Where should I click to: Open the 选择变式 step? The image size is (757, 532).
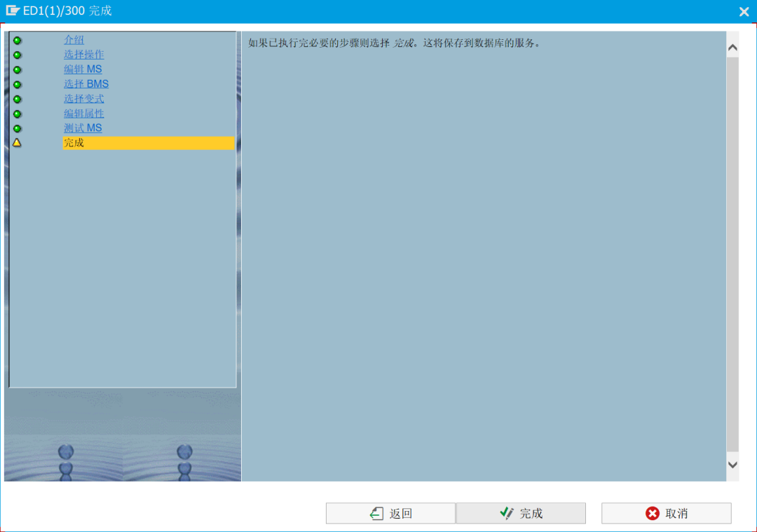(x=84, y=99)
